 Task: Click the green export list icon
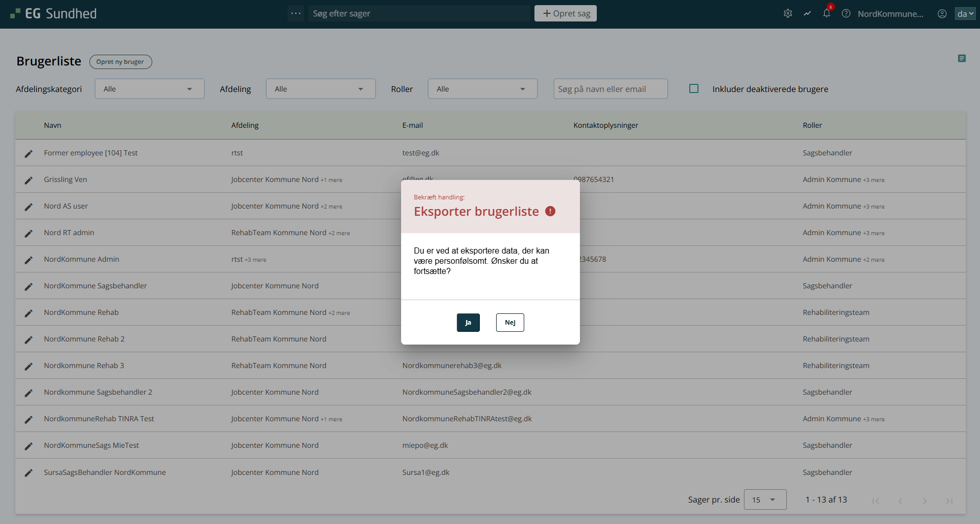click(x=962, y=59)
